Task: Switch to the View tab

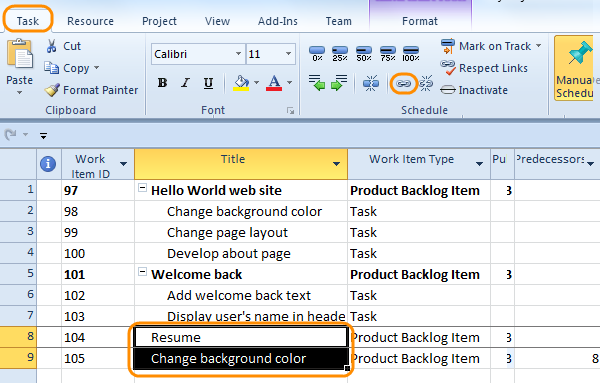Action: (x=217, y=21)
